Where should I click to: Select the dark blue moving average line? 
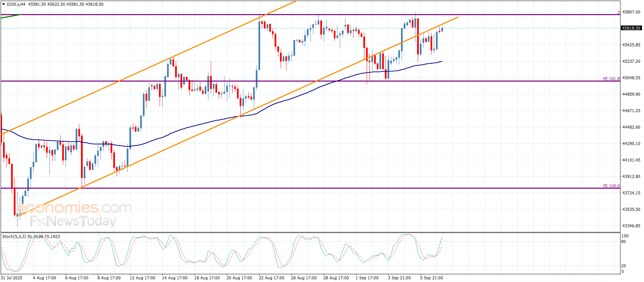(222, 120)
